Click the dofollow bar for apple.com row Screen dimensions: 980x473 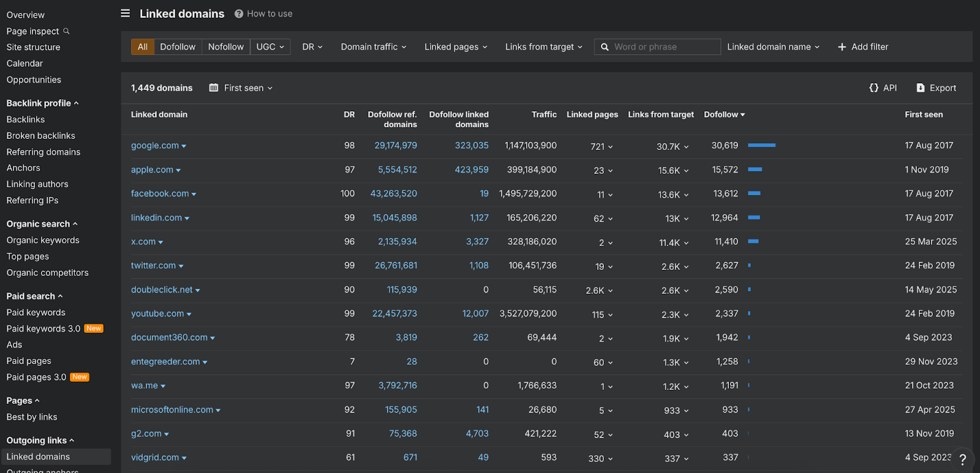[x=755, y=169]
